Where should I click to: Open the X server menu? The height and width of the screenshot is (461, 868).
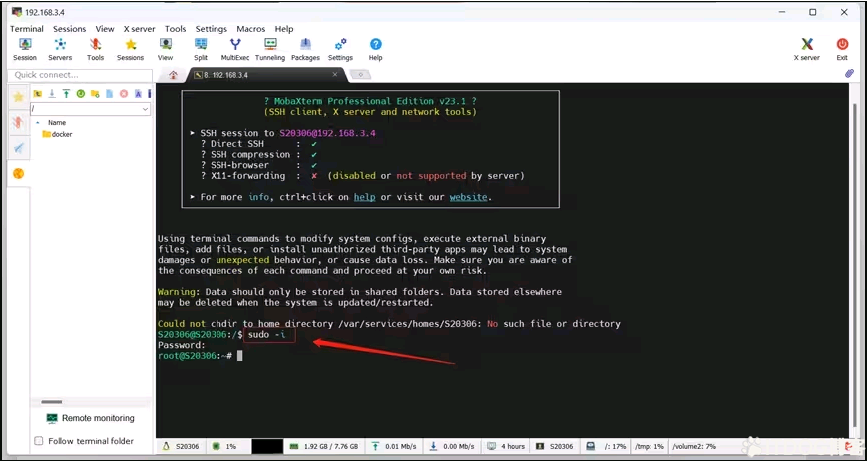coord(139,29)
